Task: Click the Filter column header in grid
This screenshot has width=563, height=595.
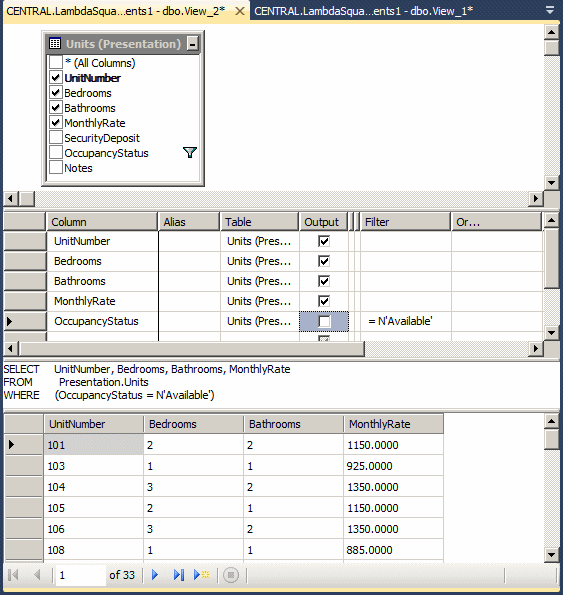Action: pyautogui.click(x=405, y=222)
